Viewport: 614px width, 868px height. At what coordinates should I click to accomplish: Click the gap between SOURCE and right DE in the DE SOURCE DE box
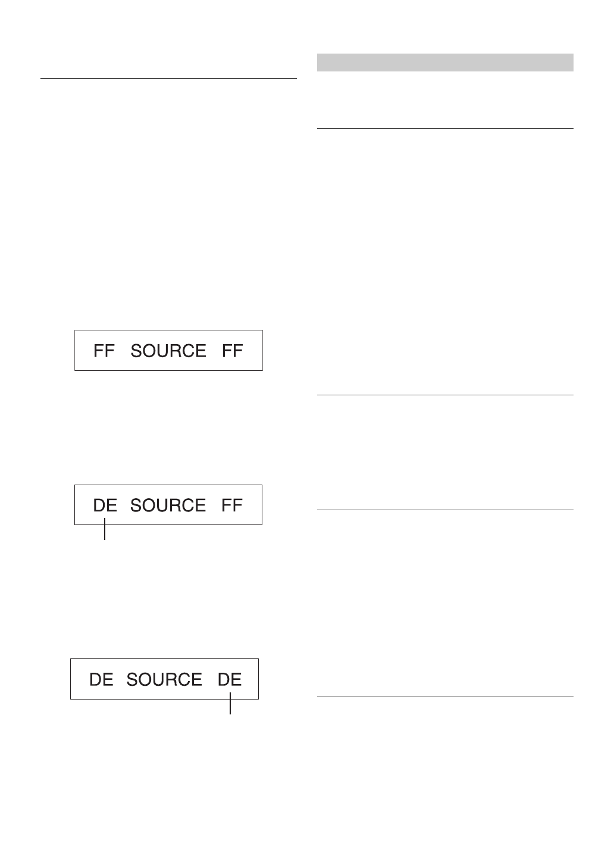click(210, 679)
